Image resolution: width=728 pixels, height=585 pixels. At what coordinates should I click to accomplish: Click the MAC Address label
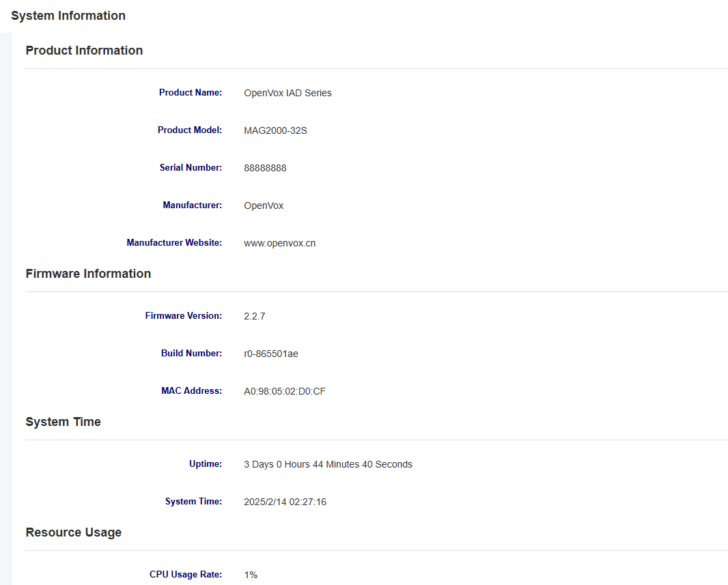pyautogui.click(x=191, y=390)
